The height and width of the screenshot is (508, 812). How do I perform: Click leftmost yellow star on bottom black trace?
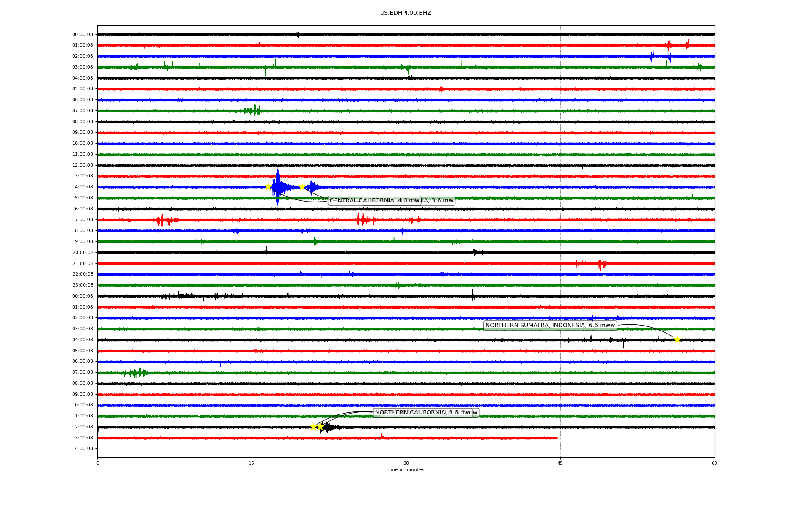(x=313, y=426)
